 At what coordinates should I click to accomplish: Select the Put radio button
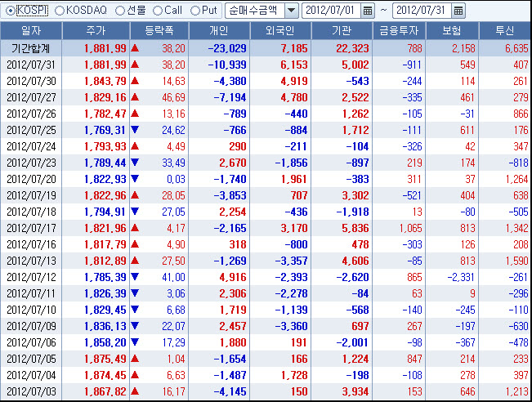pyautogui.click(x=195, y=11)
